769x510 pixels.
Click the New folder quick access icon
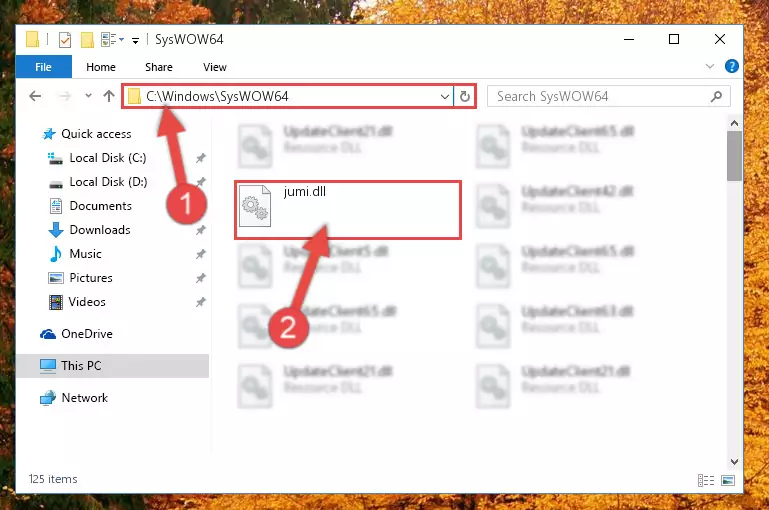(87, 39)
